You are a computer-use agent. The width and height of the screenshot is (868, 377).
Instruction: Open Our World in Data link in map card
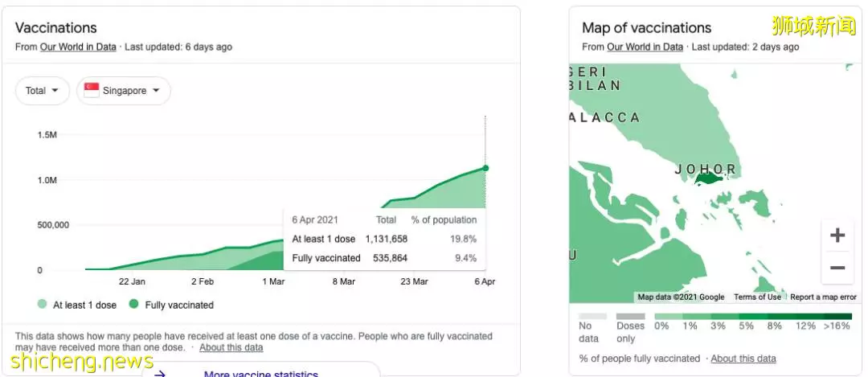tap(645, 47)
